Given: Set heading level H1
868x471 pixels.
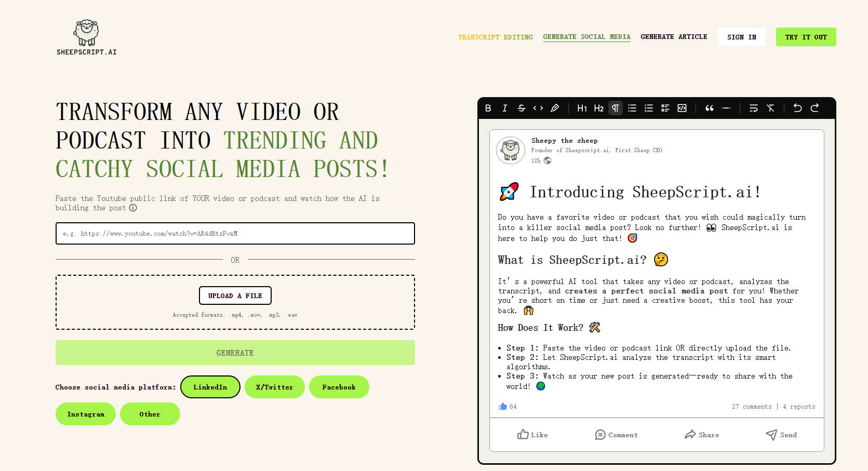Looking at the screenshot, I should pos(582,108).
